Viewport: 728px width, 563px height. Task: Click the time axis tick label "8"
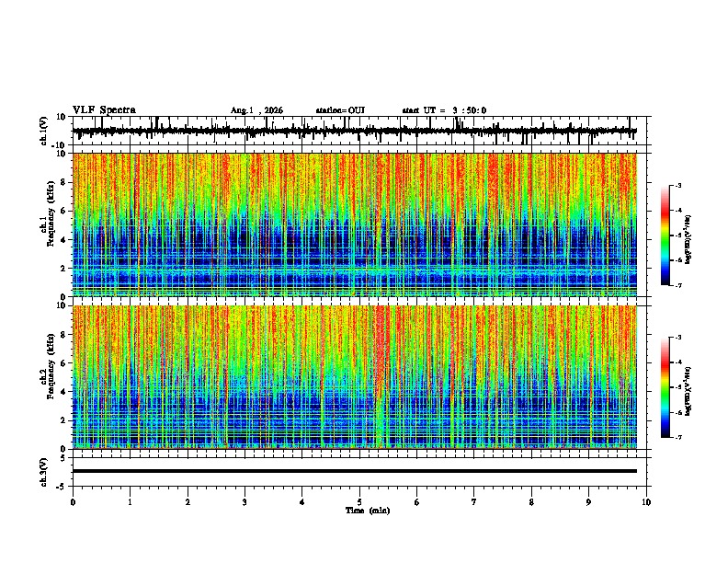(x=531, y=502)
